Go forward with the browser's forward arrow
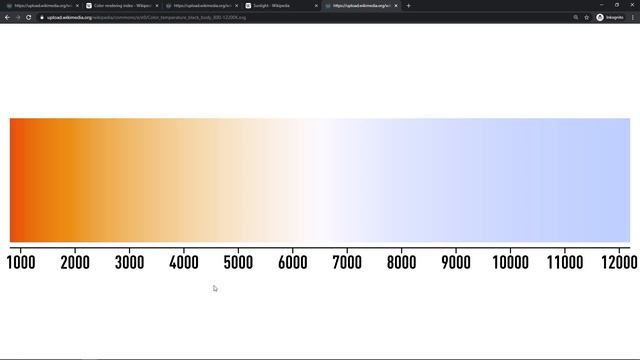 [18, 18]
